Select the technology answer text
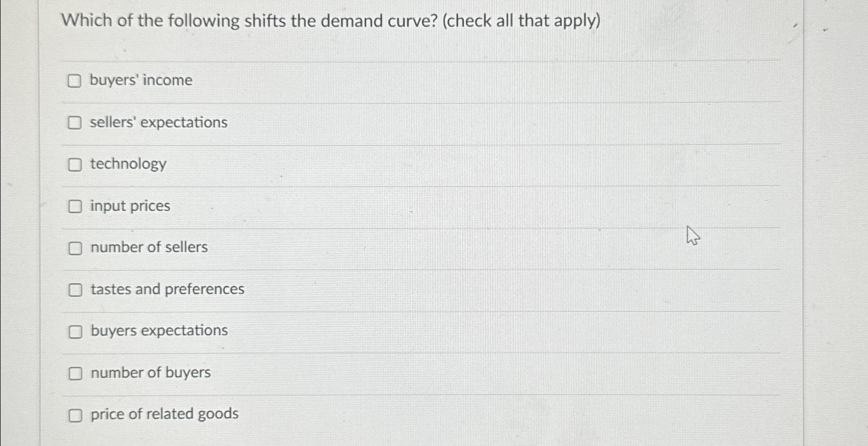 point(128,164)
